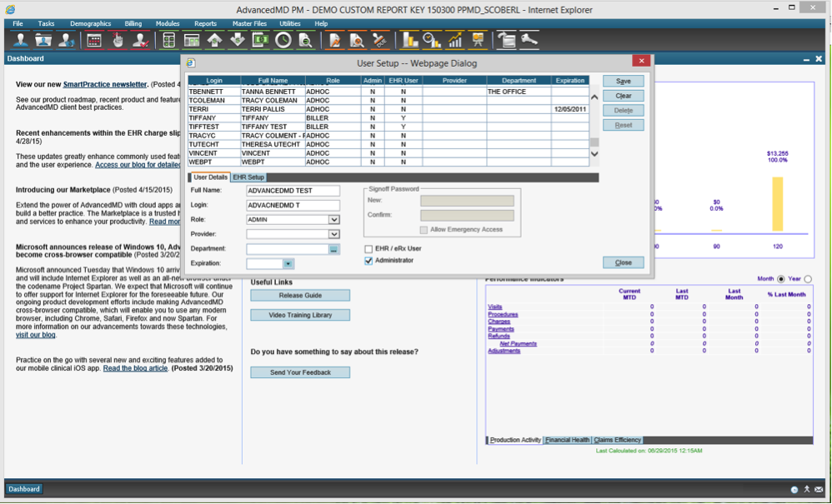Screen dimensions: 832x504
Task: Click the user list scroll down arrow
Action: [x=594, y=153]
